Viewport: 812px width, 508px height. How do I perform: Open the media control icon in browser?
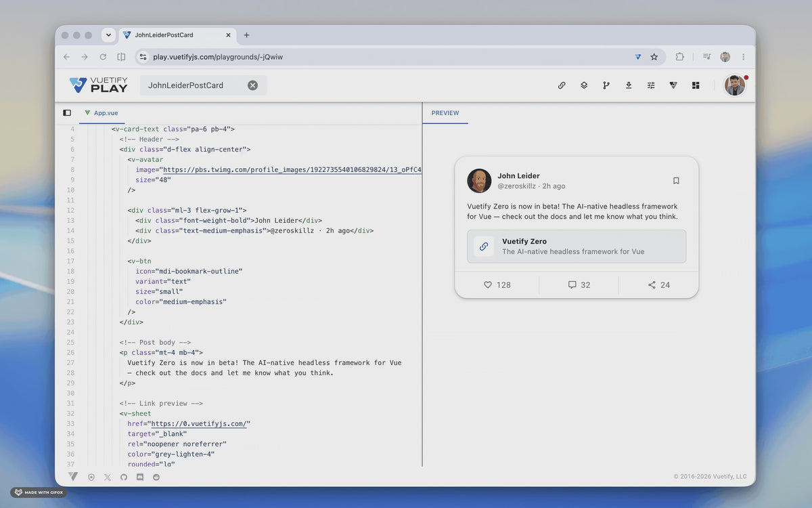(x=706, y=57)
